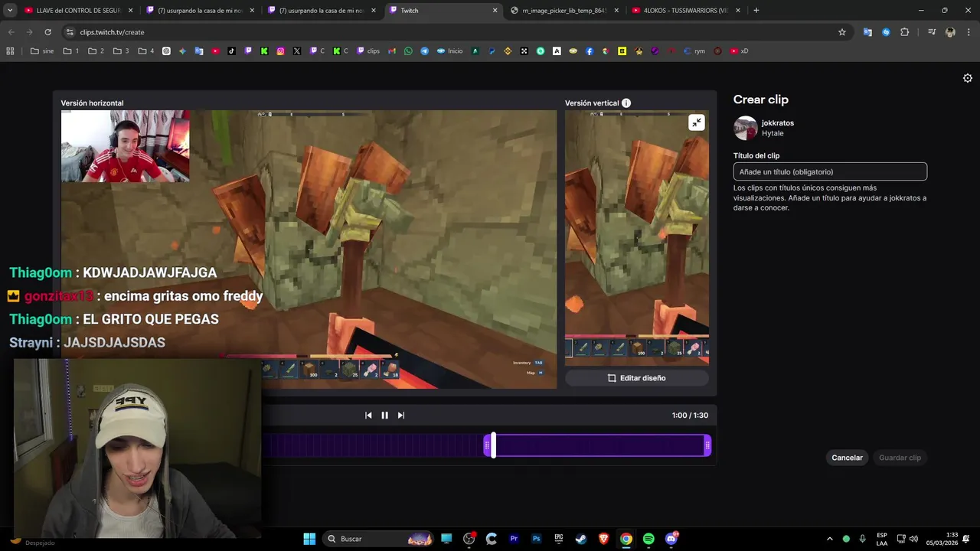980x551 pixels.
Task: Open the WhatsApp bookmark
Action: [x=408, y=51]
